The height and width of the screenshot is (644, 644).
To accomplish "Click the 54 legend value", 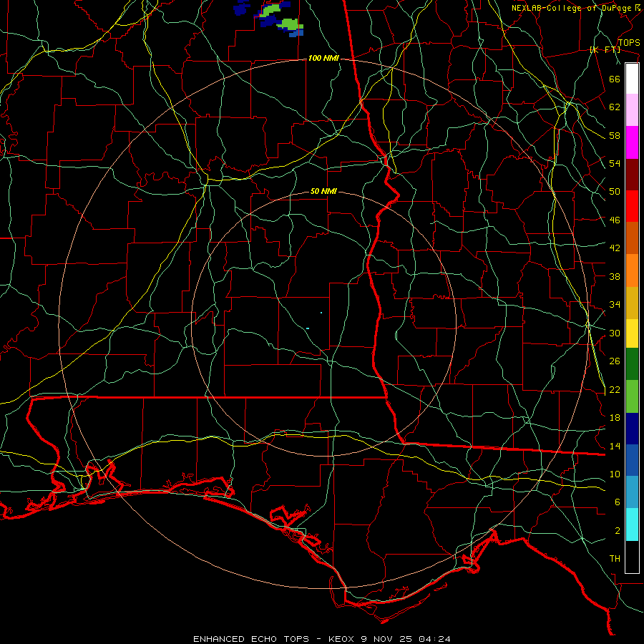I will point(615,163).
